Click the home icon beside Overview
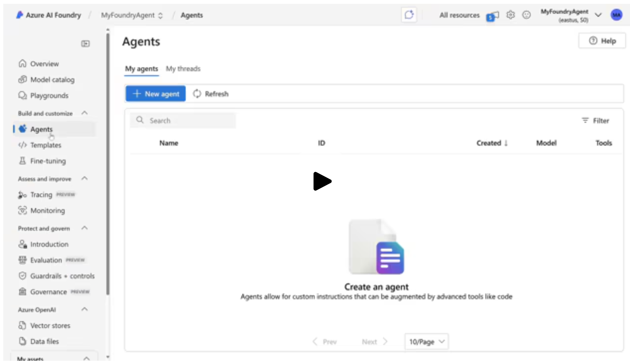The height and width of the screenshot is (364, 630). point(22,63)
